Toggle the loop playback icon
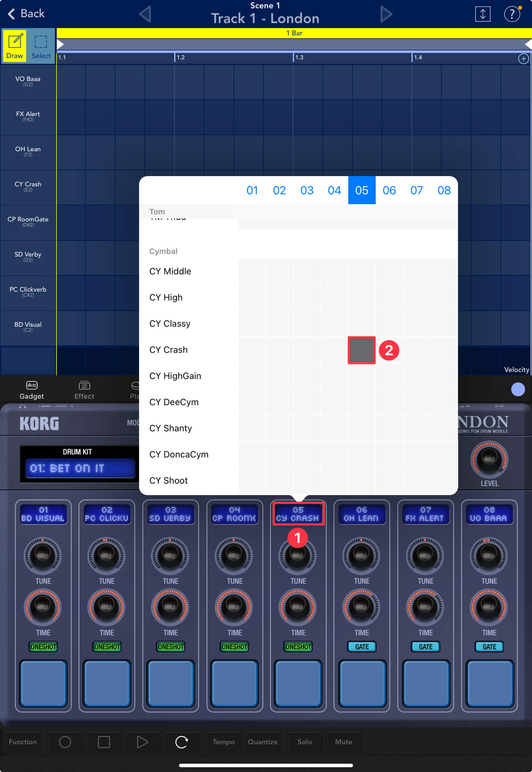532x772 pixels. (181, 742)
